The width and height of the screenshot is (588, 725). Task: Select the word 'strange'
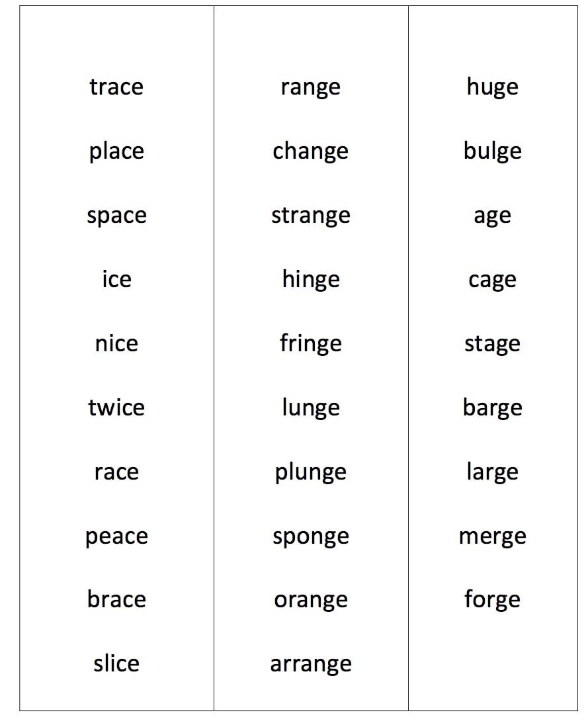point(310,216)
